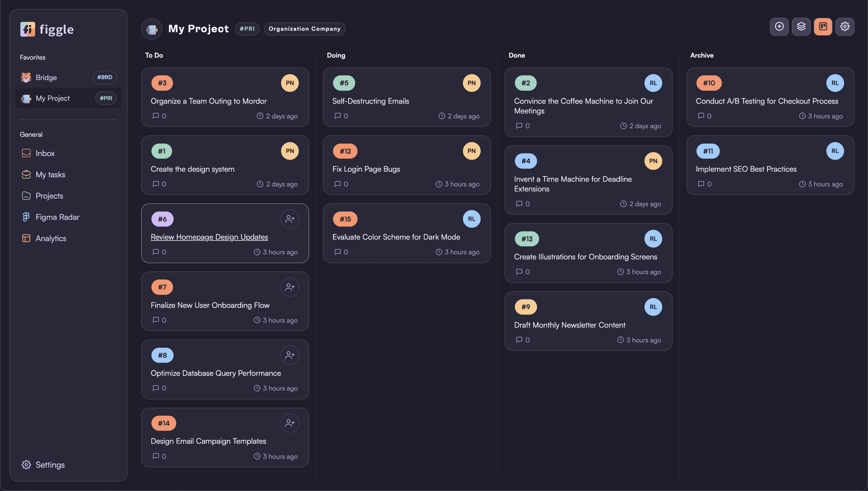Open My Project from the Favorites list

[x=53, y=98]
